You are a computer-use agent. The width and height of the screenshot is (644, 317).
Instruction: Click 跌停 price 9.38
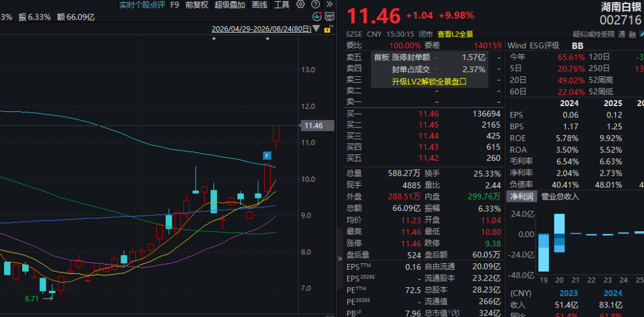click(493, 243)
